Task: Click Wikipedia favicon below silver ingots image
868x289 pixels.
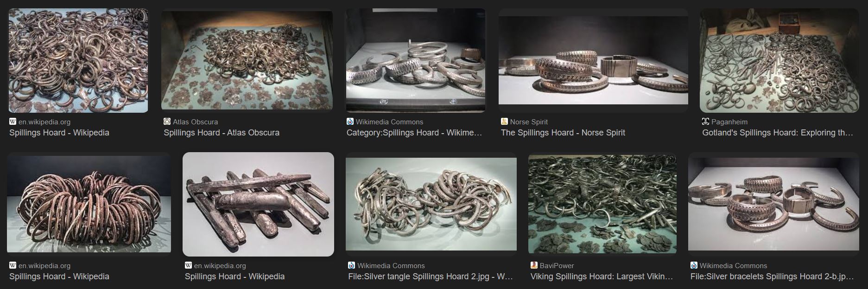Action: pos(188,265)
